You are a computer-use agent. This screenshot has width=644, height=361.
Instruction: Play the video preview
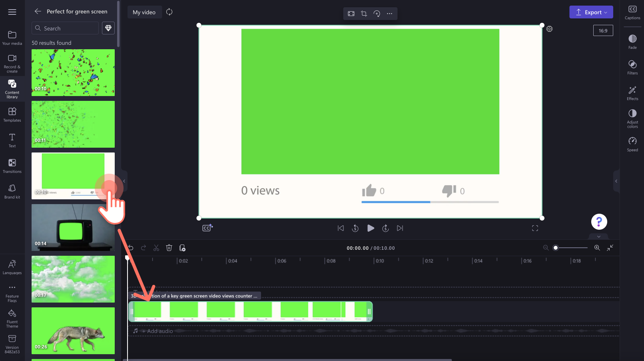coord(371,228)
